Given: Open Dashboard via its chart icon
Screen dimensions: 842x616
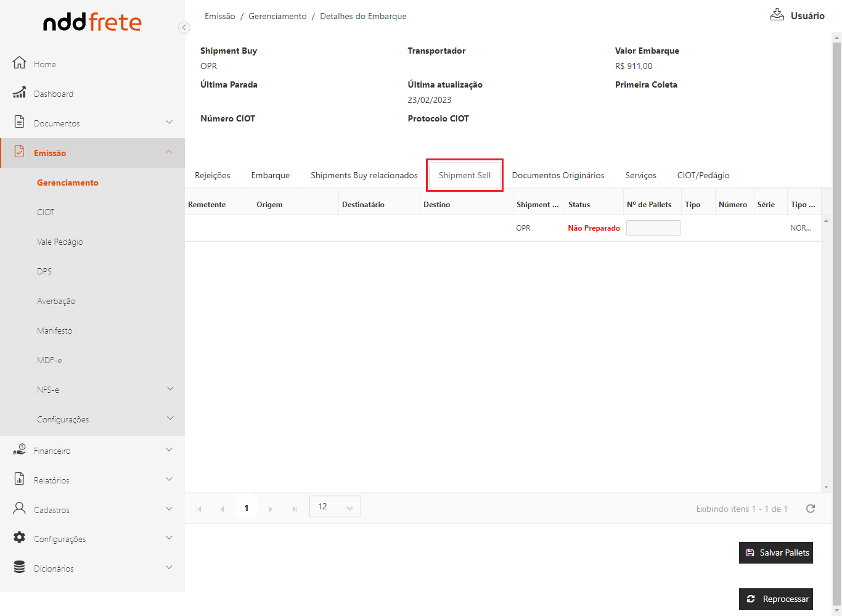Looking at the screenshot, I should coord(20,93).
